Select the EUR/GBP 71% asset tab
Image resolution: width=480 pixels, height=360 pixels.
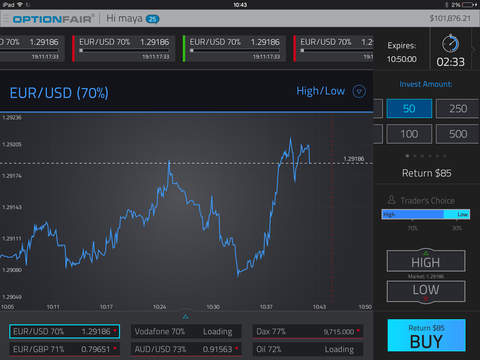pyautogui.click(x=64, y=349)
